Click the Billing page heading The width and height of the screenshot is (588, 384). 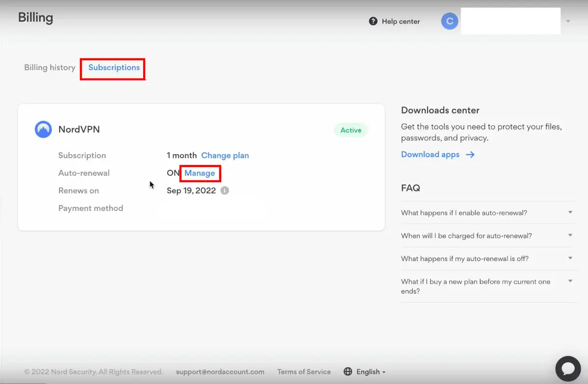[x=36, y=18]
